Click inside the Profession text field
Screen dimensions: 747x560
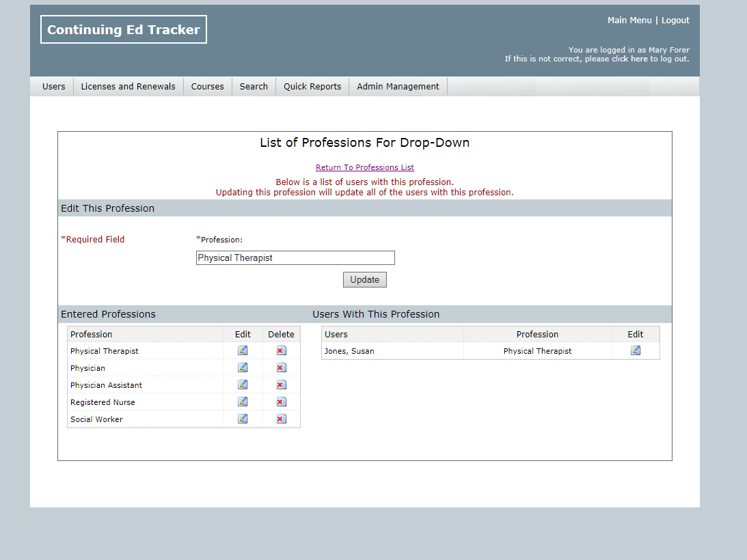point(295,257)
